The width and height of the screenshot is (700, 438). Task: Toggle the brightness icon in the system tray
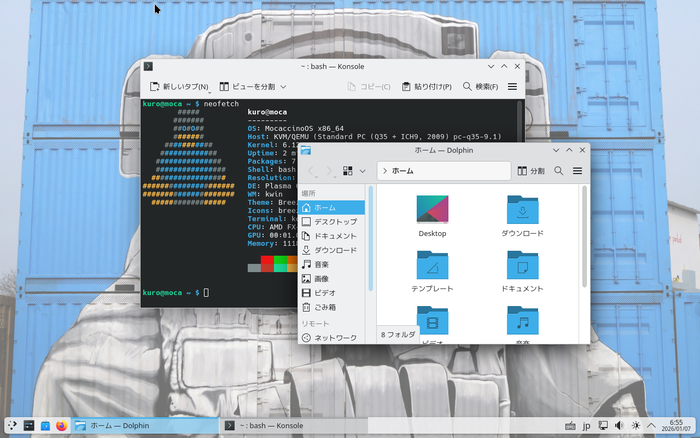point(636,425)
